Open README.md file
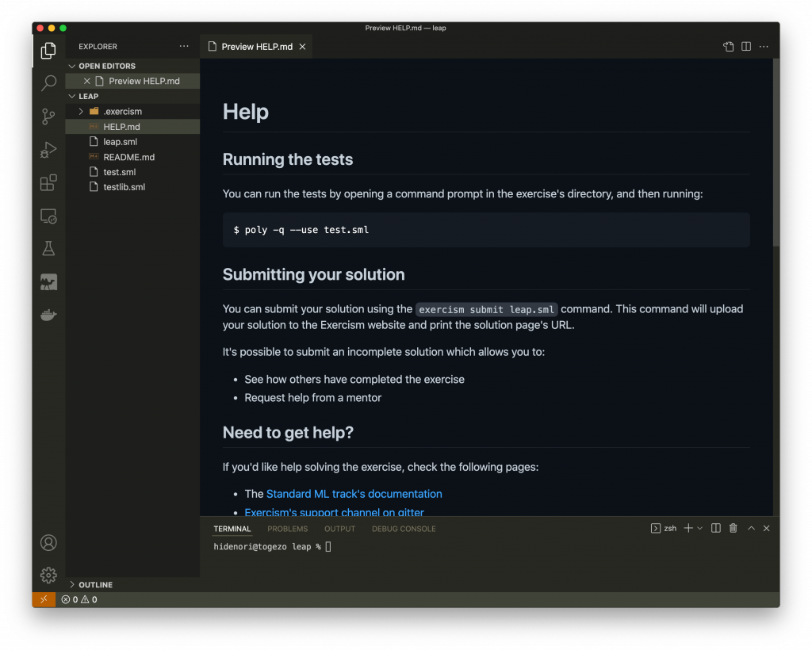Screen dimensions: 812x650 [132, 157]
